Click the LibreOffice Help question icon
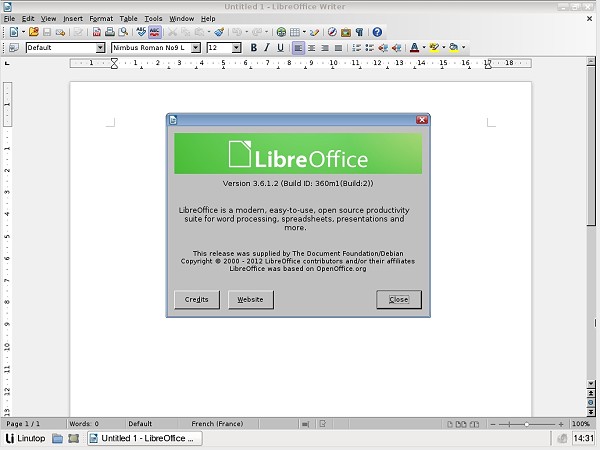The image size is (600, 450). [x=377, y=32]
